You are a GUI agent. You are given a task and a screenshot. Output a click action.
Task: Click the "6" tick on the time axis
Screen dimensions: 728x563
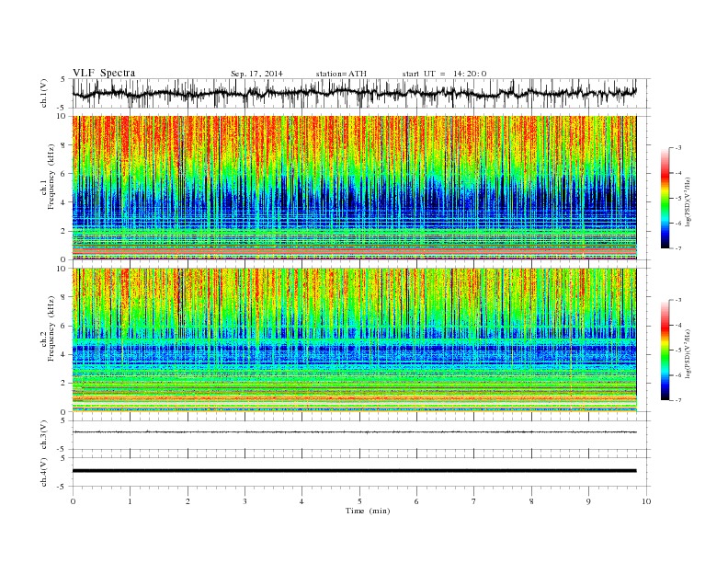click(x=416, y=501)
